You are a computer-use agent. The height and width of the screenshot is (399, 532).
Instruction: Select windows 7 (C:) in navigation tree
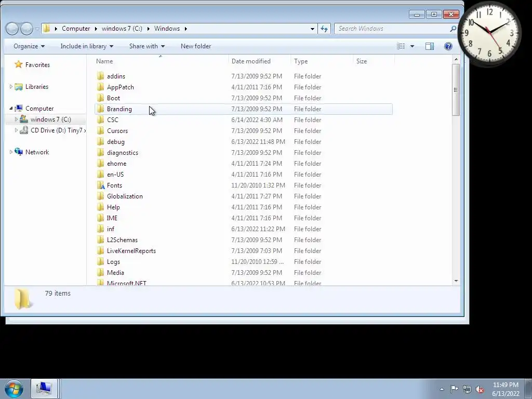pos(50,119)
